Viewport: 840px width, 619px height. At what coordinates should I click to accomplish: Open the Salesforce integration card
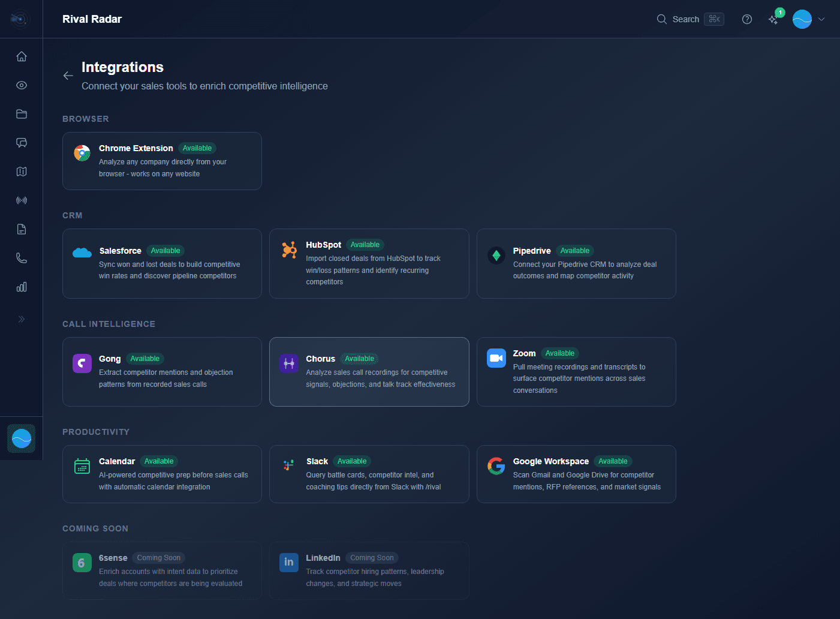click(x=161, y=263)
